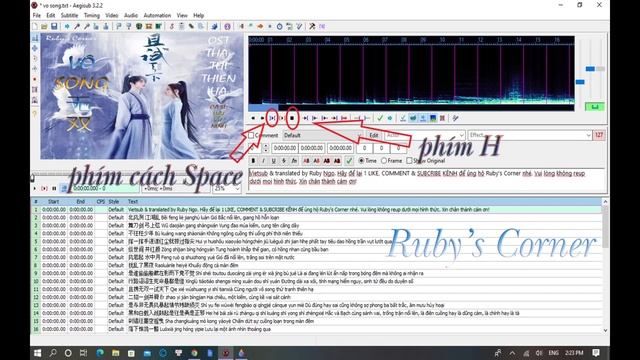This screenshot has height=360, width=640.
Task: Click the go-to-selection icon beside the audio checkmark
Action: (390, 118)
